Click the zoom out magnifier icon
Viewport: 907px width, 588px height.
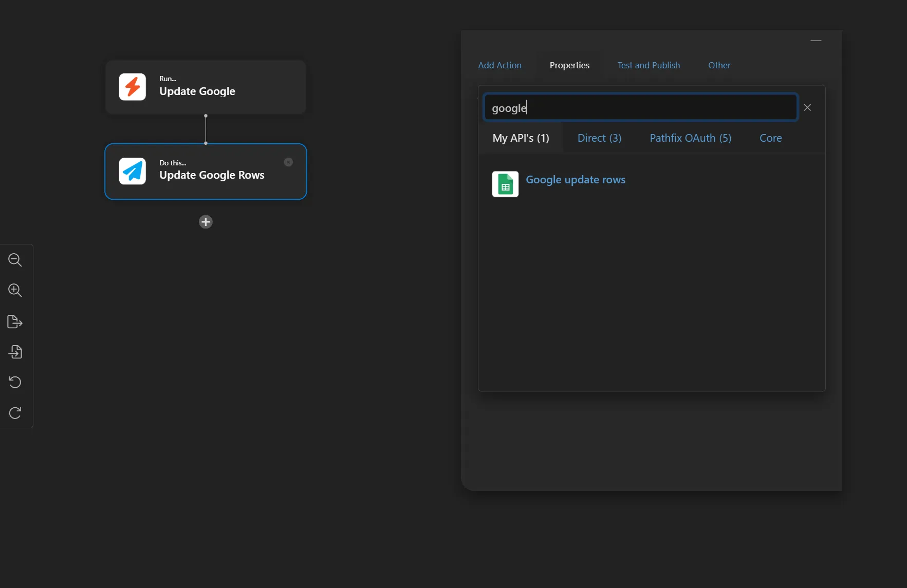point(15,260)
